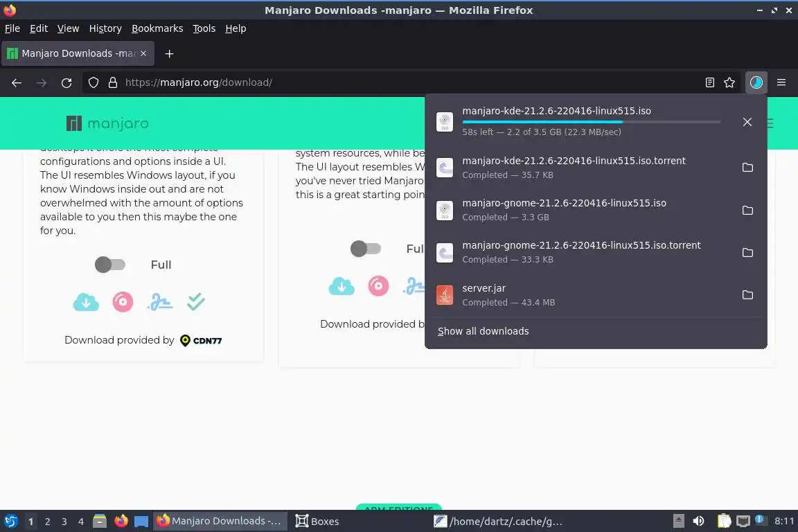Open a new tab with plus button

(170, 53)
